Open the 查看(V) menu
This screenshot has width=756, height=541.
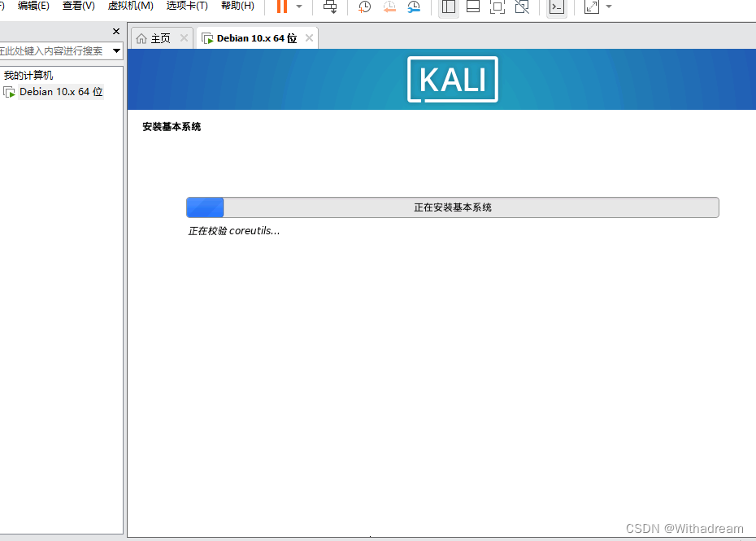click(x=79, y=6)
